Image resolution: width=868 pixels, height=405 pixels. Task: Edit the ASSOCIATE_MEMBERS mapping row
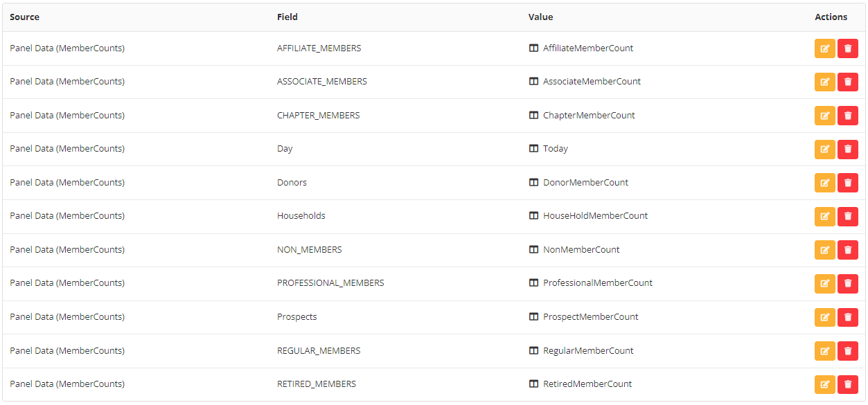824,82
